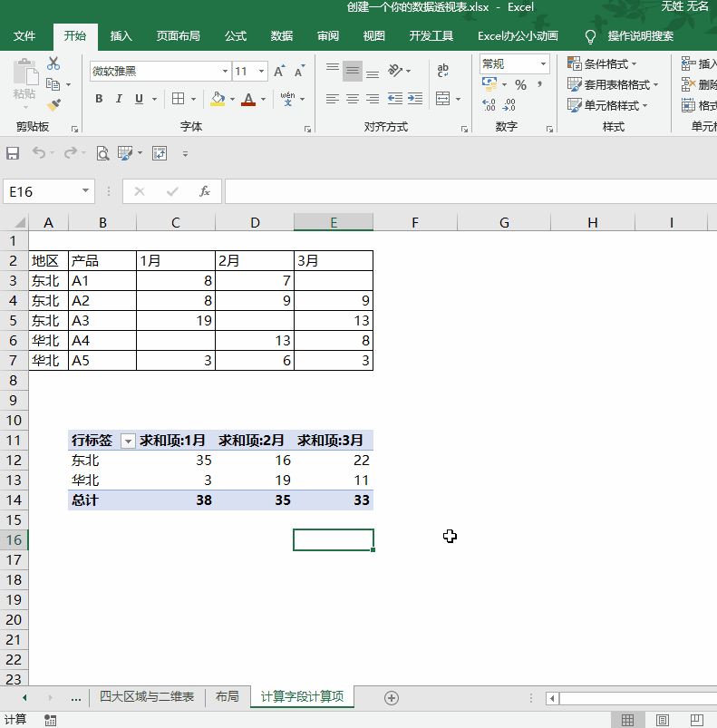
Task: Increase decimal places
Action: pyautogui.click(x=489, y=105)
